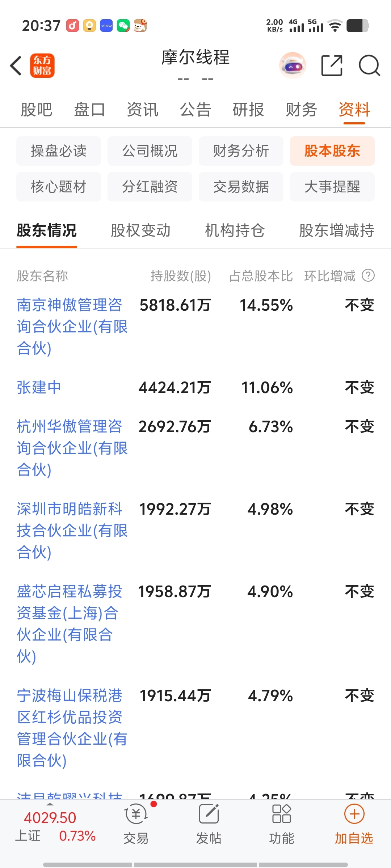Open the 功能 grid icon
Screen dimensions: 391x868
[x=282, y=814]
